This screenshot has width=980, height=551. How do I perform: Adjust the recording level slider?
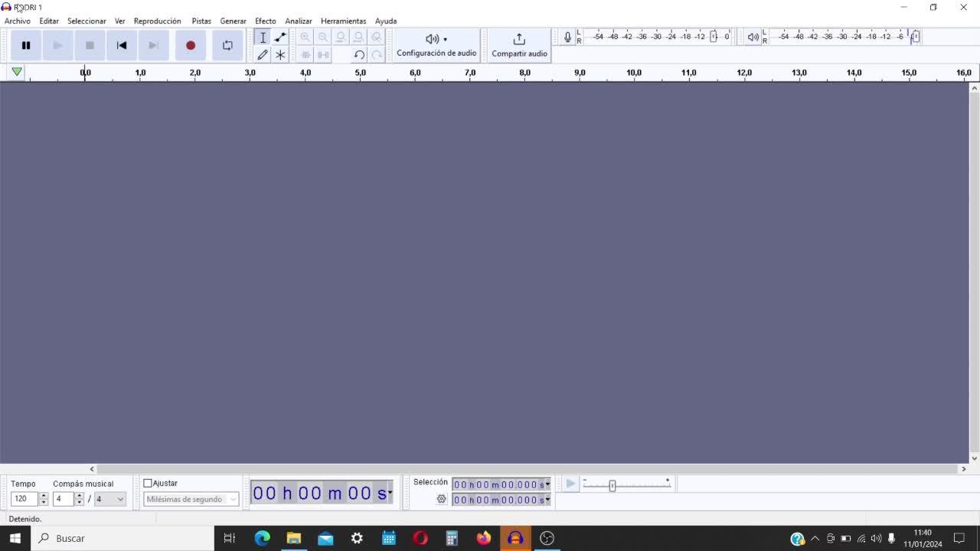pyautogui.click(x=714, y=37)
